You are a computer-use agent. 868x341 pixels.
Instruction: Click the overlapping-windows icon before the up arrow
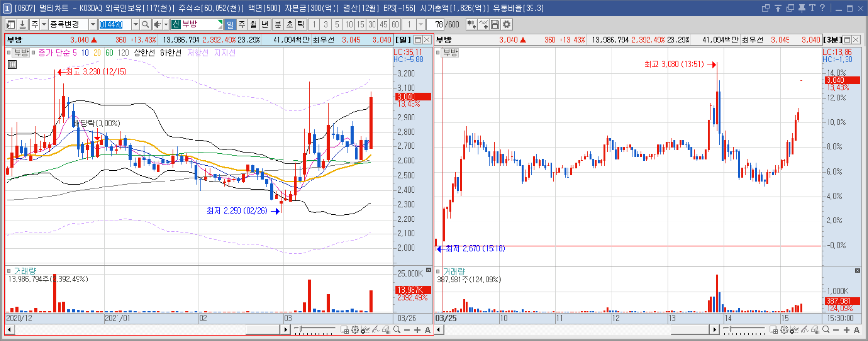(766, 8)
